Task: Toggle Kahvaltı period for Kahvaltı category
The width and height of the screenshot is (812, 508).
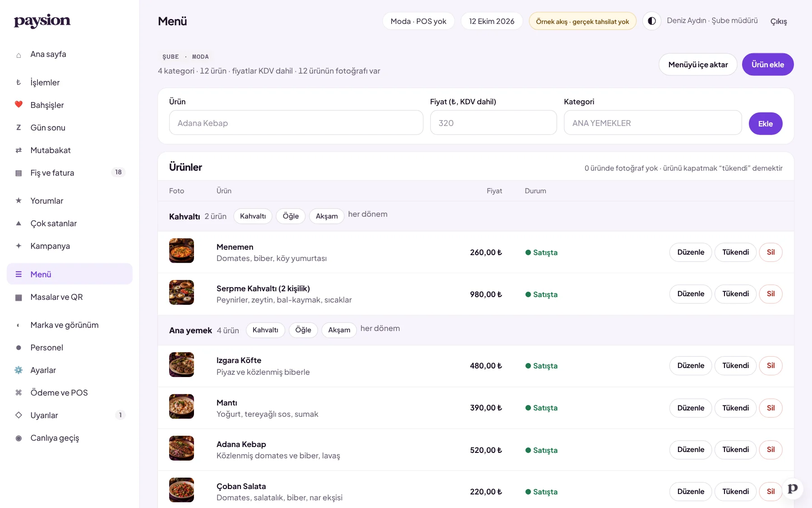Action: tap(253, 216)
